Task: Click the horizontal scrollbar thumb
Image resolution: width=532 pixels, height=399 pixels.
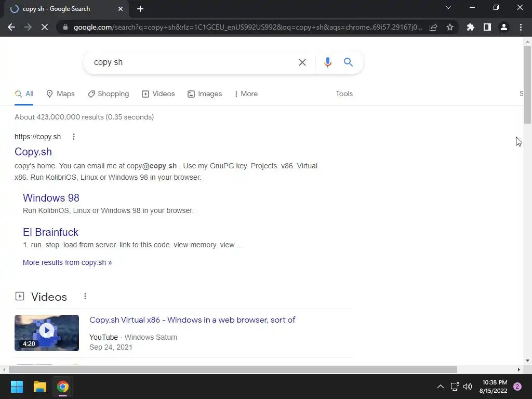Action: [233, 369]
